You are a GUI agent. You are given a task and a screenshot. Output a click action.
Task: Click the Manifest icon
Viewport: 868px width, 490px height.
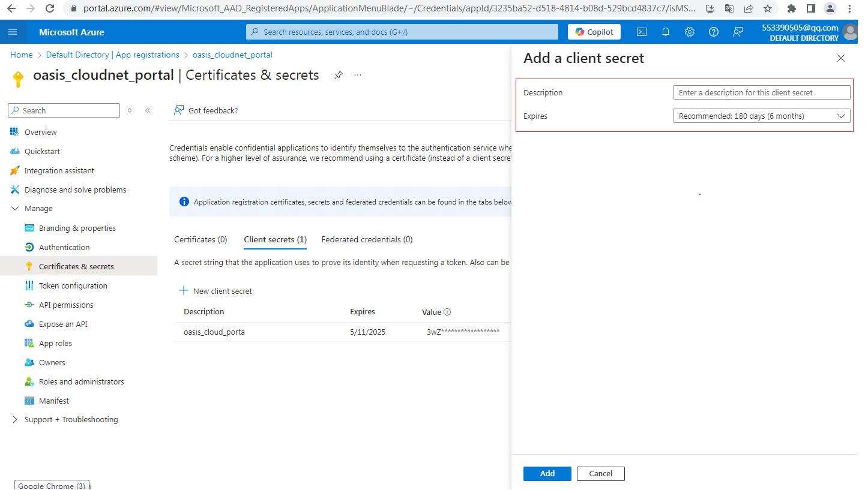[29, 401]
